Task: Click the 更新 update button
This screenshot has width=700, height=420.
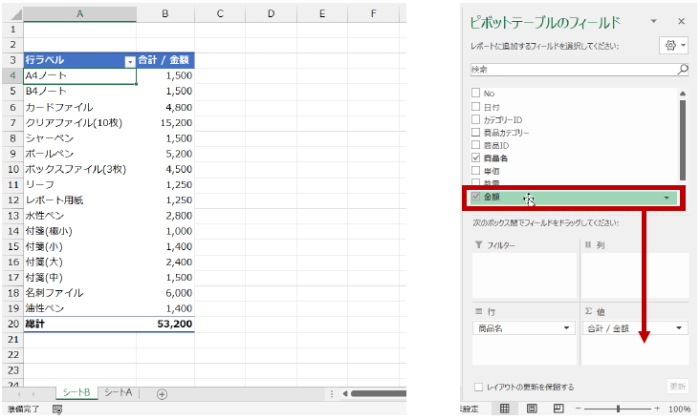Action: tap(676, 386)
